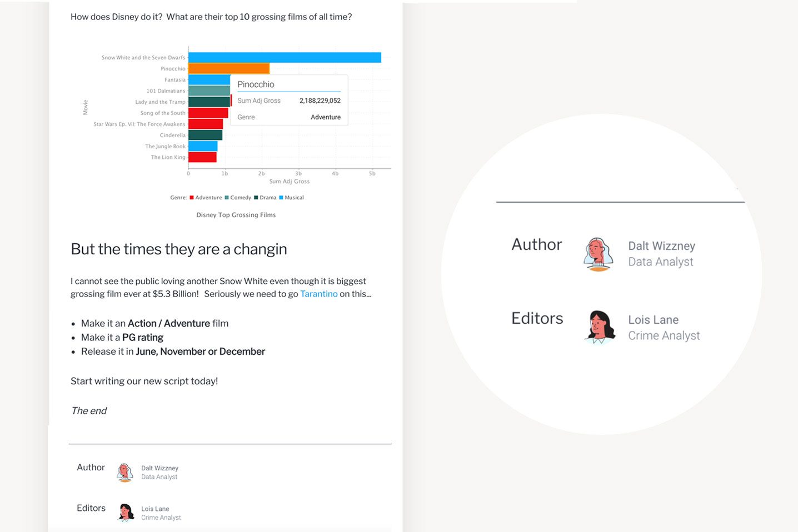
Task: Select the orange Pinocchio bar
Action: [x=229, y=68]
